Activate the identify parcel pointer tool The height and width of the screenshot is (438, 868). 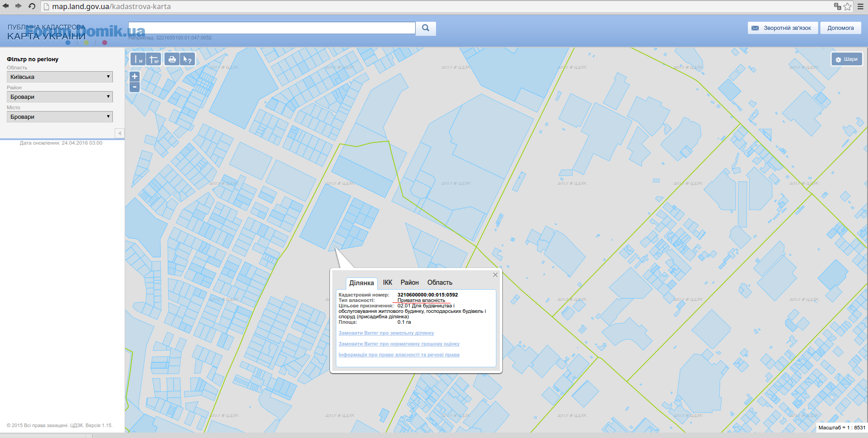pos(187,59)
